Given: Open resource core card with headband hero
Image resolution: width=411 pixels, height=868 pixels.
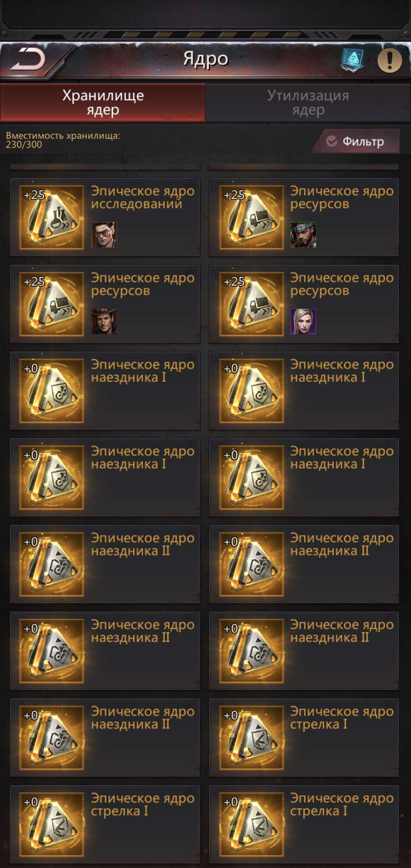Looking at the screenshot, I should (x=304, y=217).
